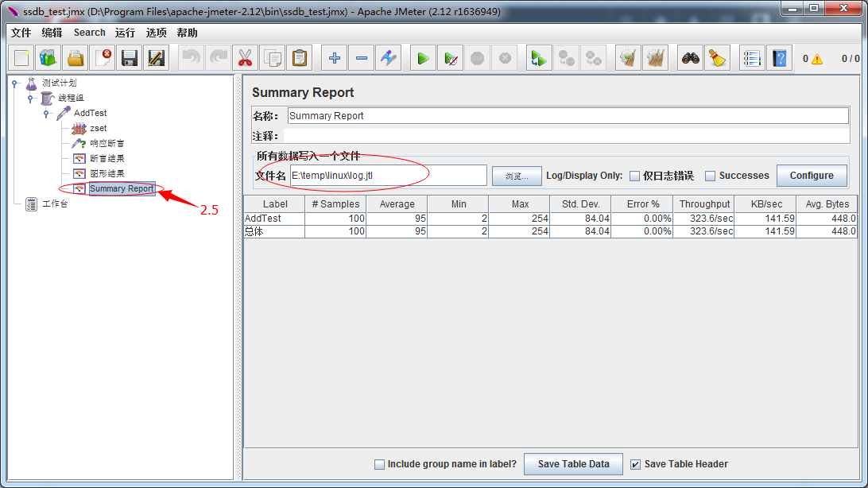Click the Clear All results icon
Viewport: 868px width, 488px height.
tap(656, 58)
